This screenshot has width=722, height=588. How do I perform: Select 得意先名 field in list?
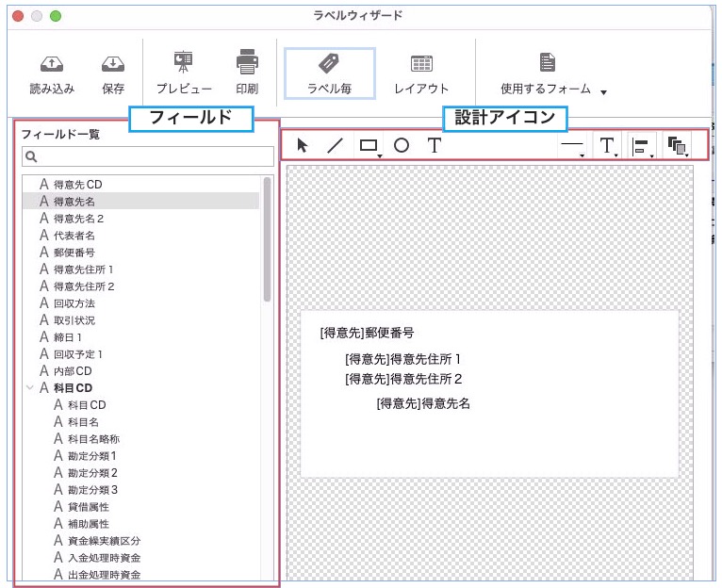pos(74,201)
